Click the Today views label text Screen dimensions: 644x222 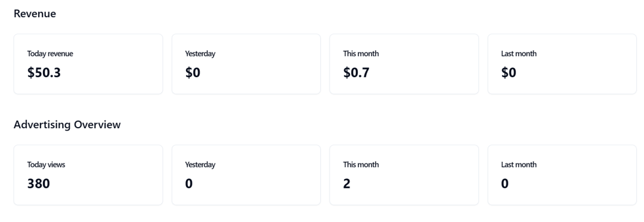click(46, 165)
